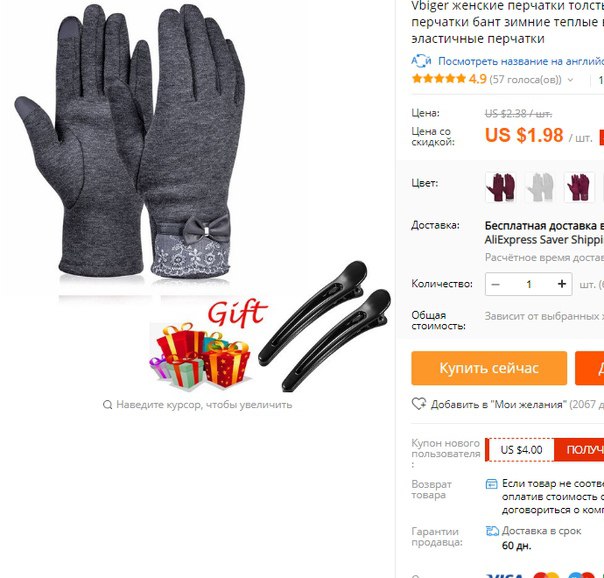This screenshot has height=578, width=604.
Task: Click the quantity input field
Action: 528,284
